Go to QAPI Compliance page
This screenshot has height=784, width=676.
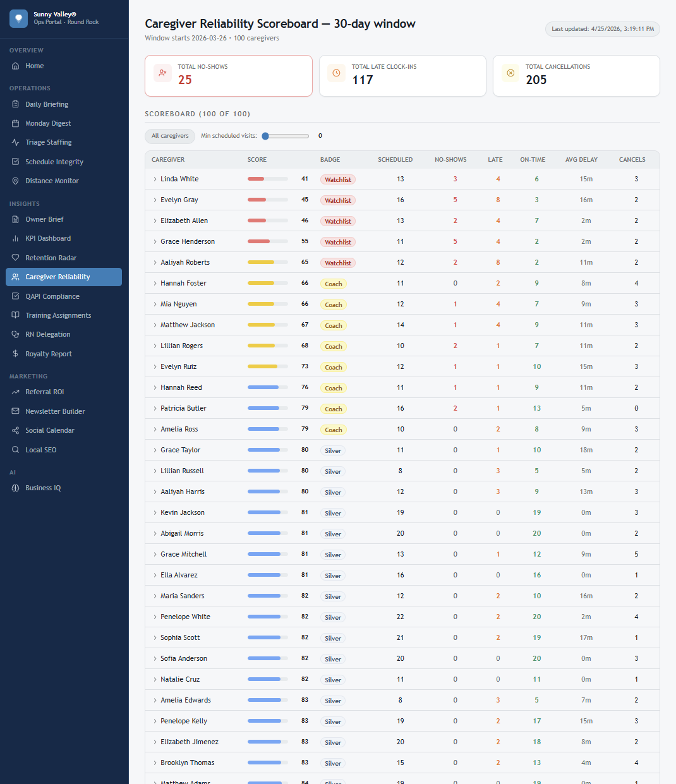pos(52,296)
